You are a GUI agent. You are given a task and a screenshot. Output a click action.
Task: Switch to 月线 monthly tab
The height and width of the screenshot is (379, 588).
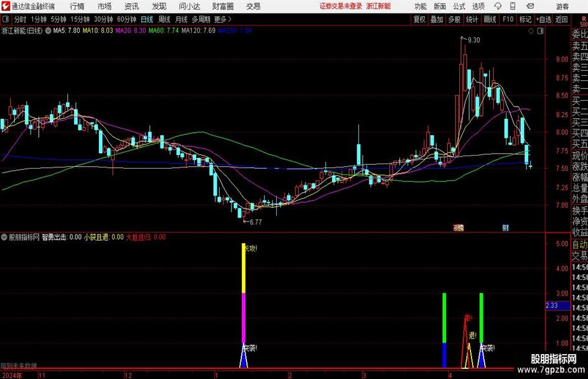pos(181,19)
